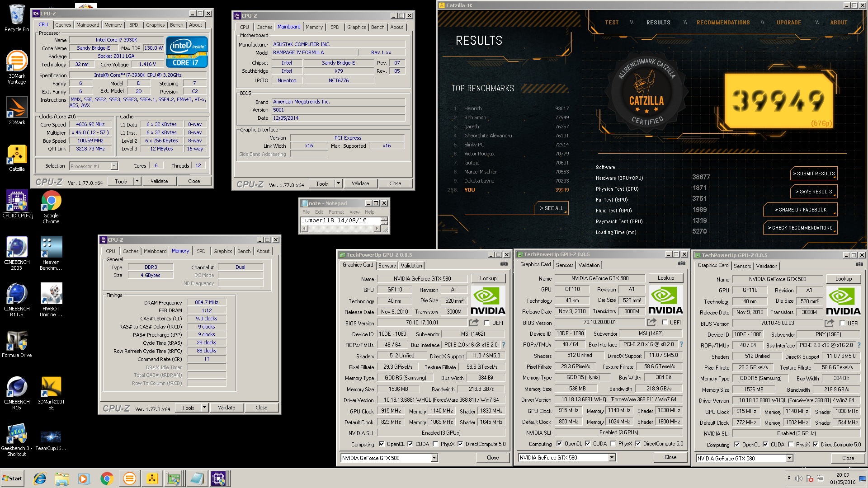Toggle UEFI checkbox in second GPU-Z window

pyautogui.click(x=665, y=323)
